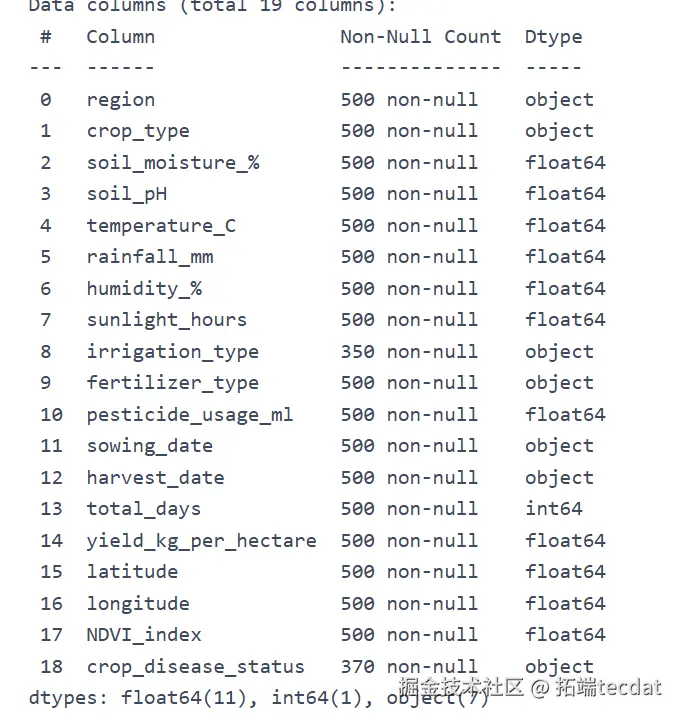
Task: Select the 'sowing_date' column name
Action: click(x=149, y=446)
